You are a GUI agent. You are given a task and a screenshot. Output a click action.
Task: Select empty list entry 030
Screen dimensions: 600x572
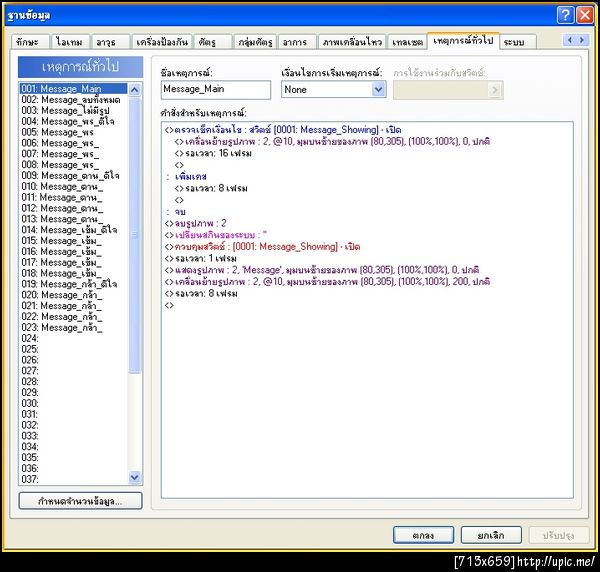30,404
